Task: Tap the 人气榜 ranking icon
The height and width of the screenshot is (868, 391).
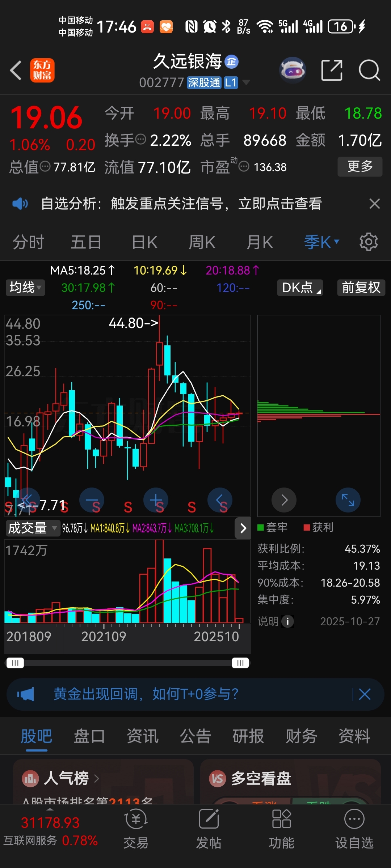Action: pos(30,779)
